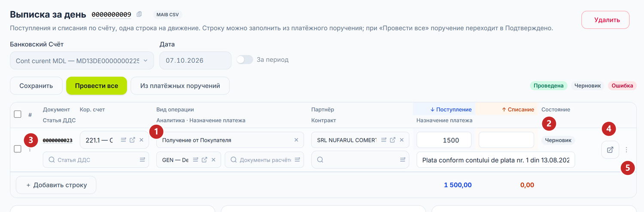Click the Дата field 07.10.2026

coord(195,61)
